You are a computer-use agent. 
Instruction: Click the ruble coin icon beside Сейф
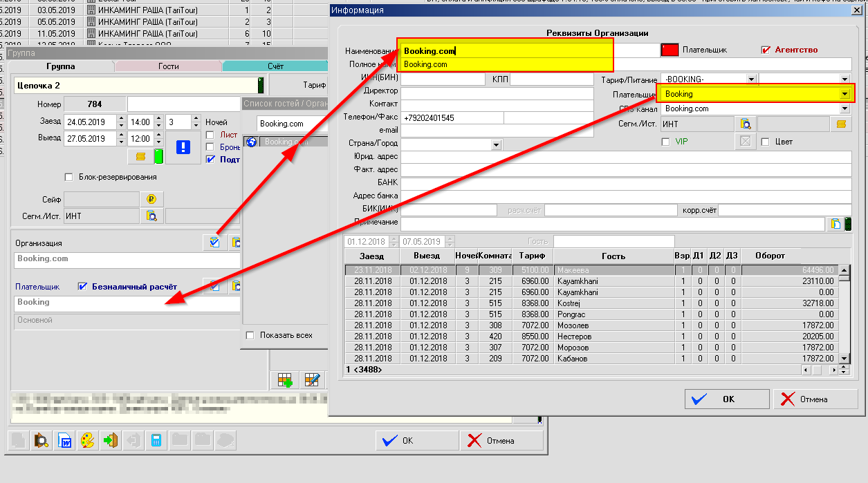pos(151,199)
